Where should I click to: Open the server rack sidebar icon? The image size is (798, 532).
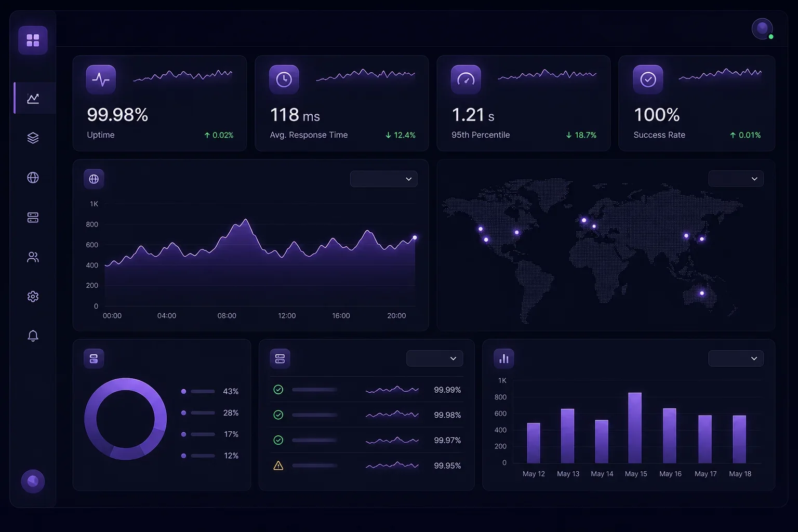click(33, 217)
